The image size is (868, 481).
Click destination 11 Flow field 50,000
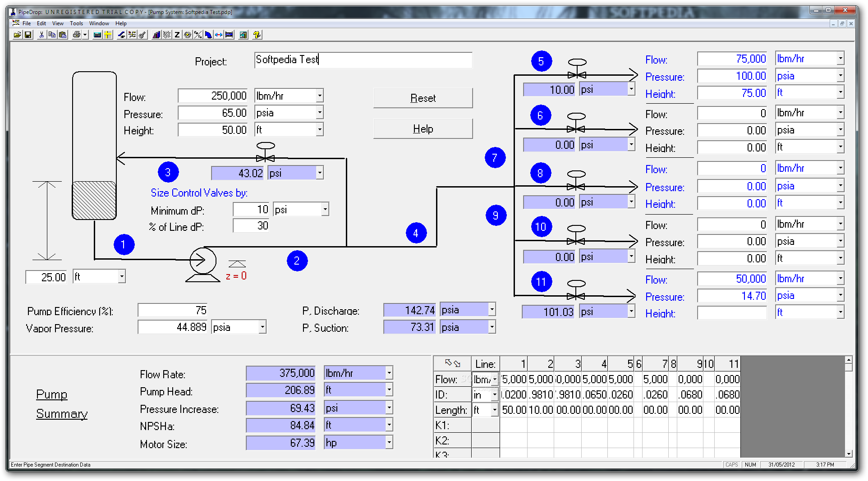732,279
